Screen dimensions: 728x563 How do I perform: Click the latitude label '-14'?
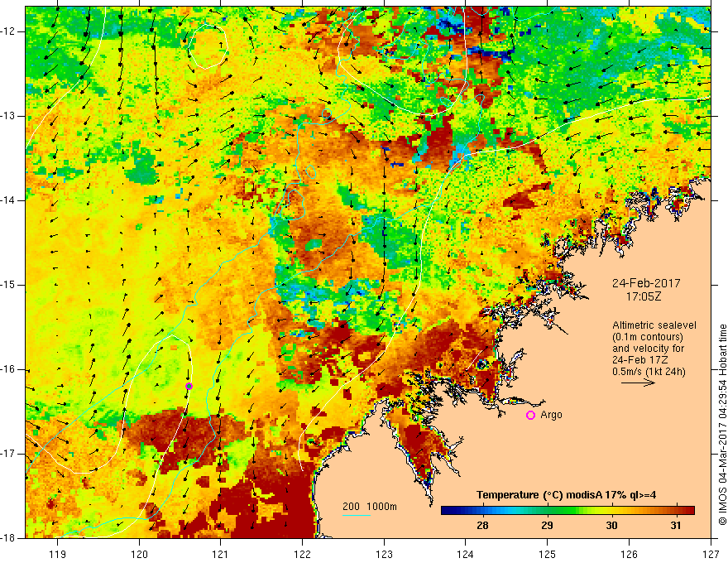(9, 200)
